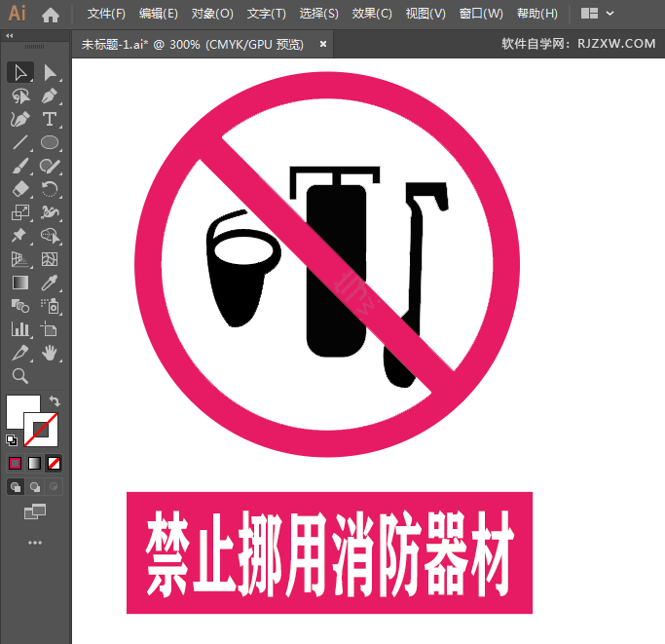Select the Line Segment tool
Viewport: 665px width, 644px height.
19,142
